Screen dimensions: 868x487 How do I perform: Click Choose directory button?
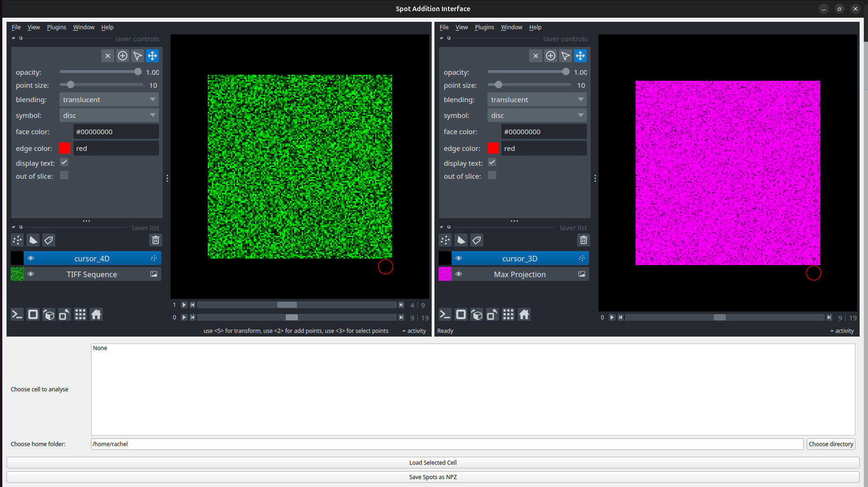point(830,444)
